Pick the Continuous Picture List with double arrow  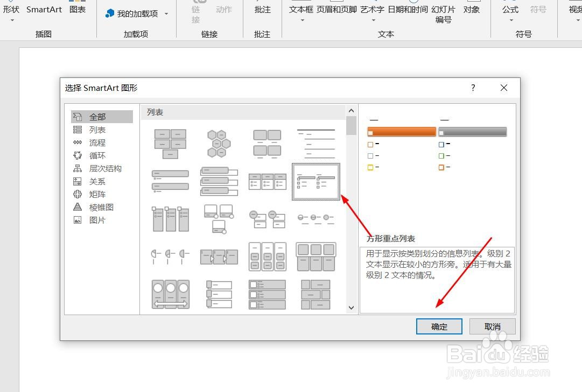click(x=170, y=295)
